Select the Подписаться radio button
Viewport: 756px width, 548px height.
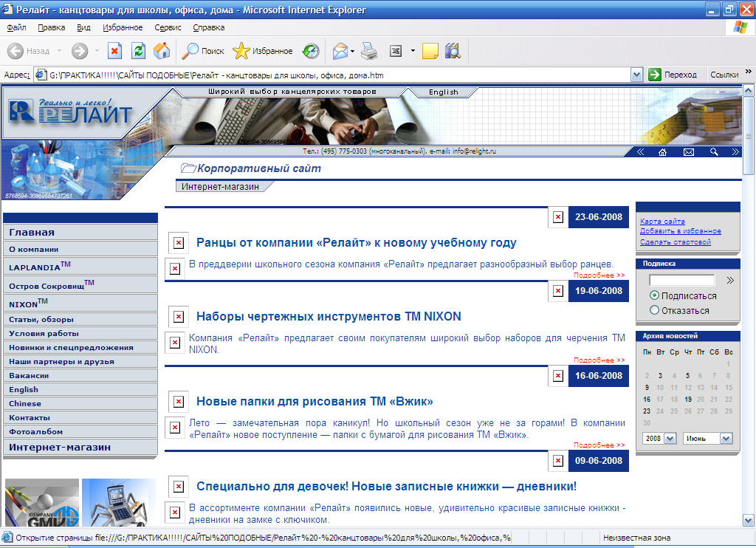click(x=654, y=295)
